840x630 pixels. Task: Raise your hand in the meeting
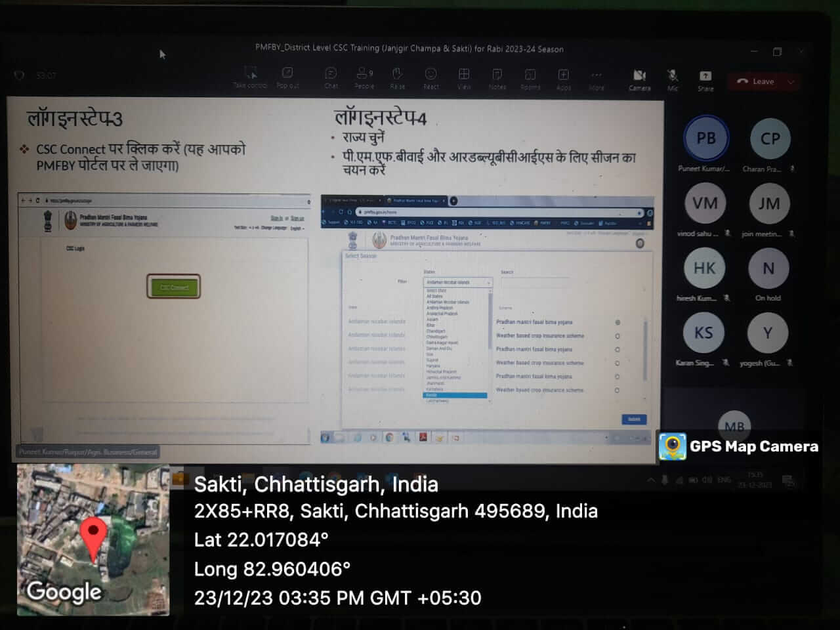pyautogui.click(x=397, y=77)
